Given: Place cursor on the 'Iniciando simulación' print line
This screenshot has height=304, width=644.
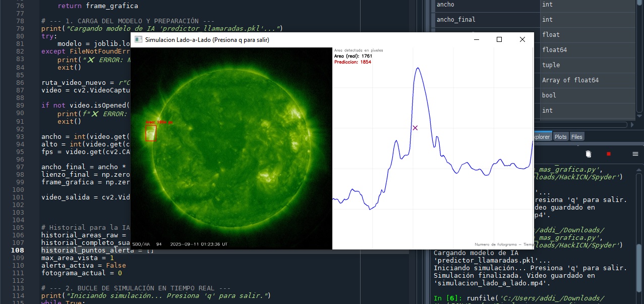Looking at the screenshot, I should (151, 295).
